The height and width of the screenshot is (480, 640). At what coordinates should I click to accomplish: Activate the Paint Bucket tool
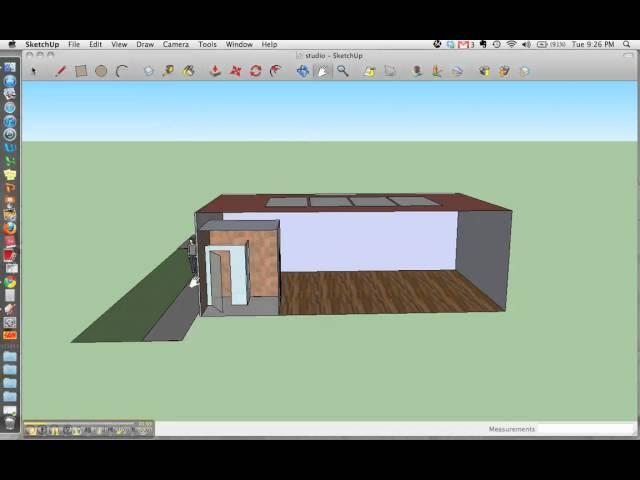pos(188,71)
